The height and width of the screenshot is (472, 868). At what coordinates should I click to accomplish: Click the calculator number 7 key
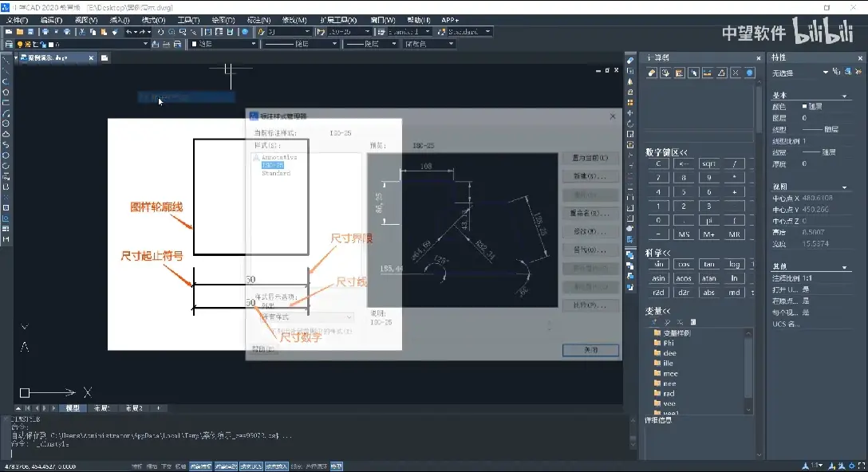[x=658, y=178]
